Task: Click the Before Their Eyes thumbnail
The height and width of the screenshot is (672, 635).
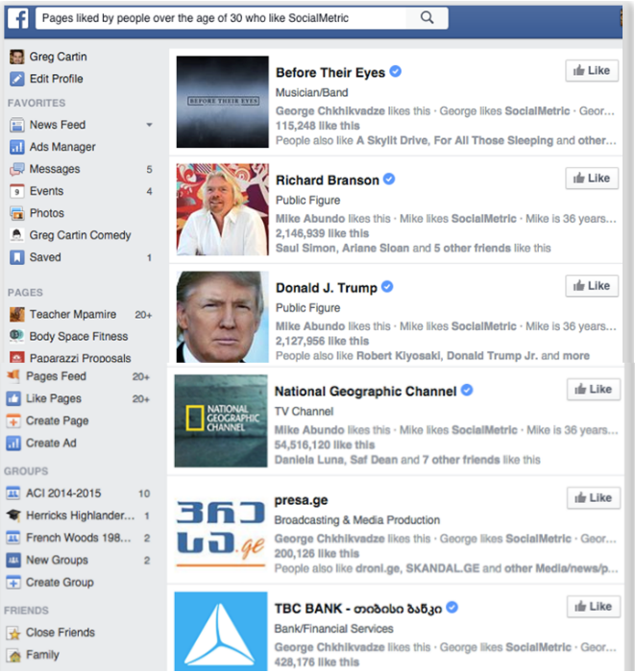Action: 223,102
